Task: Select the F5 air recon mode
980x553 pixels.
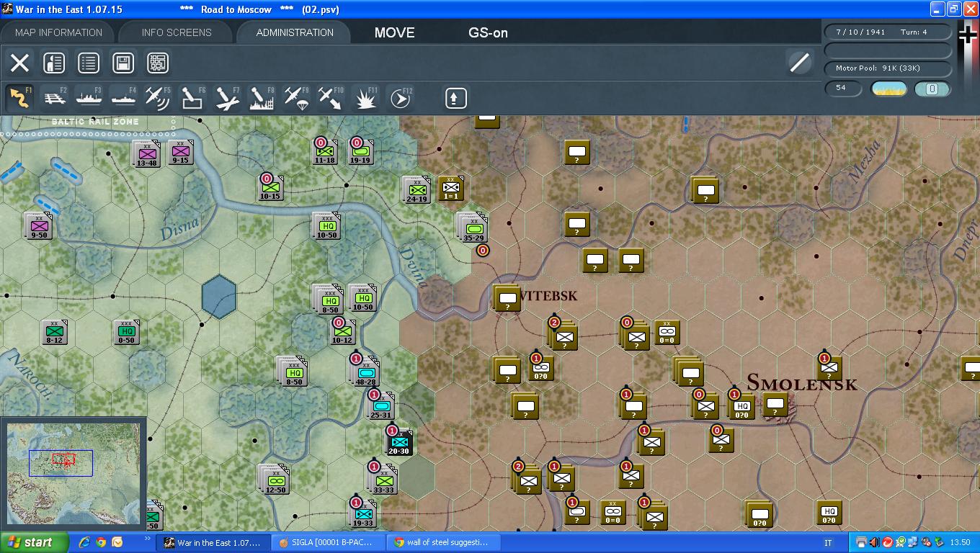Action: point(158,97)
